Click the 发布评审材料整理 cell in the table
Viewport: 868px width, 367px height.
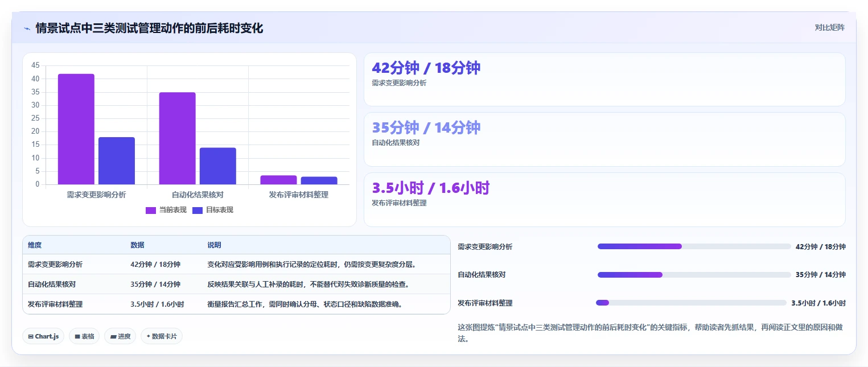click(x=55, y=304)
